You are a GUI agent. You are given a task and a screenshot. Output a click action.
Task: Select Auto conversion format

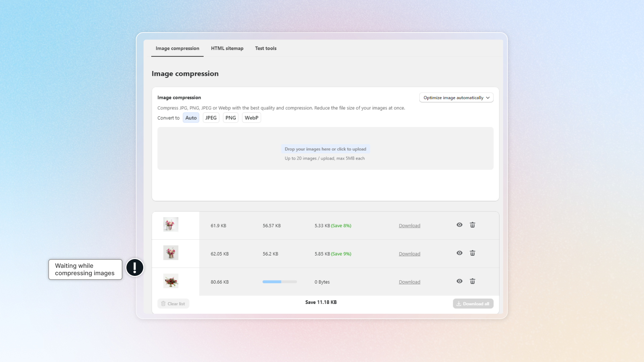point(191,118)
